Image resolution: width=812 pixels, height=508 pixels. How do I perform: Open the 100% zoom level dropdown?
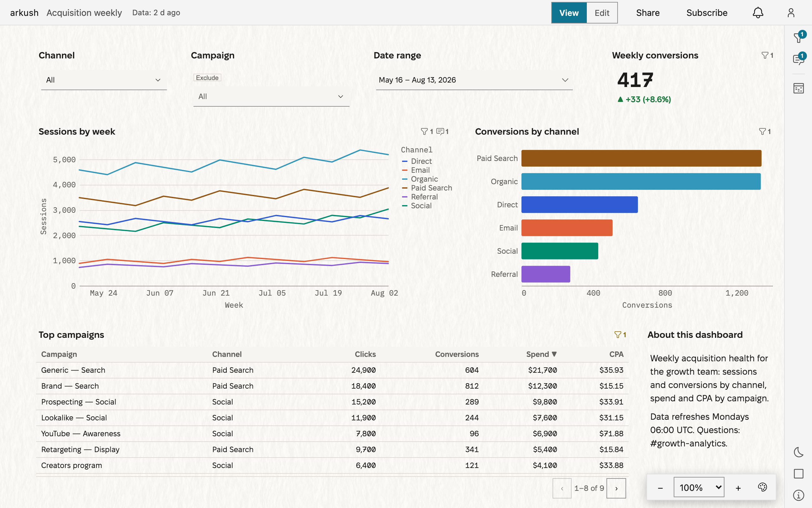pos(699,487)
